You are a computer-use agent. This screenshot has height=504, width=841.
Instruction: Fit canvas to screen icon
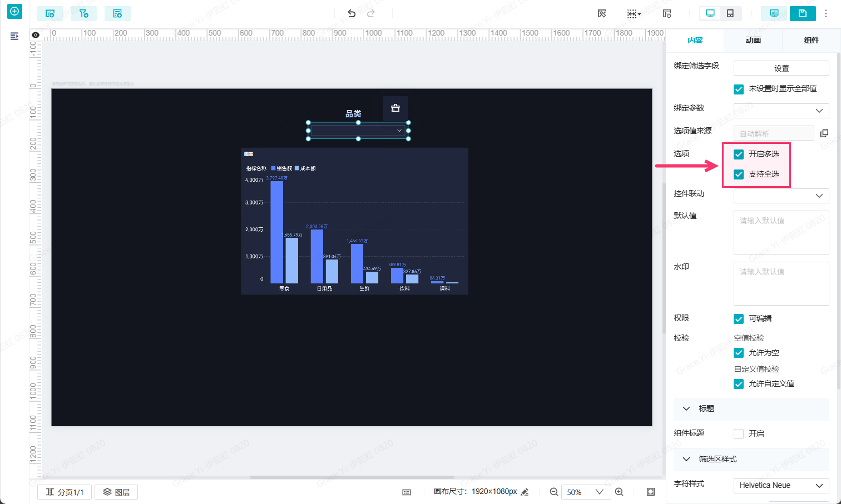click(651, 492)
